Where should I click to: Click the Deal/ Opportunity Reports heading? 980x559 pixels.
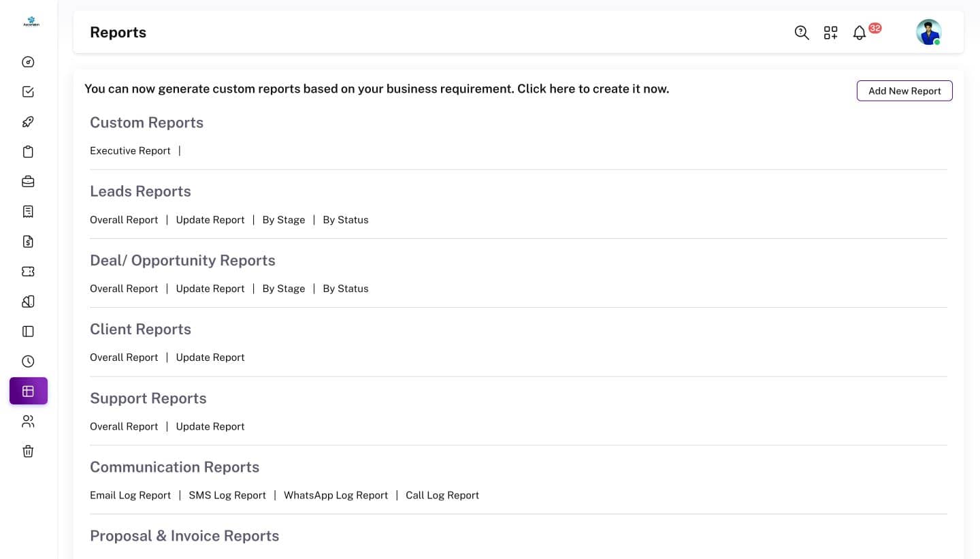(182, 260)
